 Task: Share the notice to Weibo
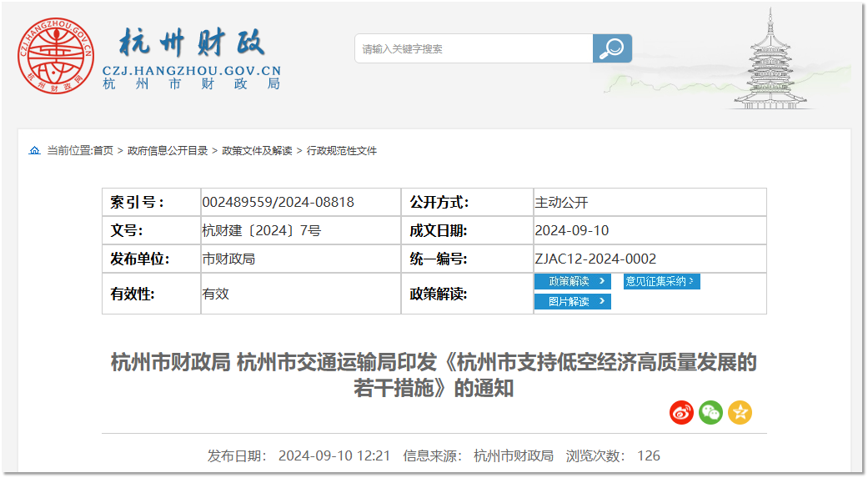point(681,412)
